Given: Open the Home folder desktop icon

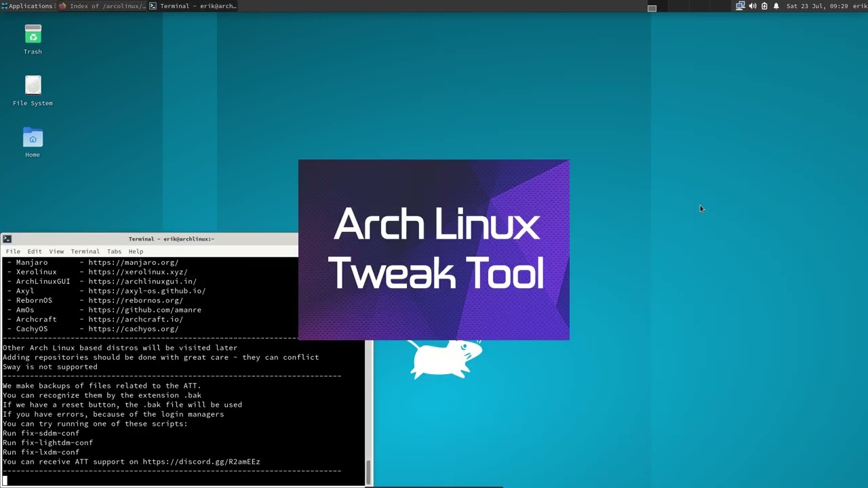Looking at the screenshot, I should tap(33, 142).
